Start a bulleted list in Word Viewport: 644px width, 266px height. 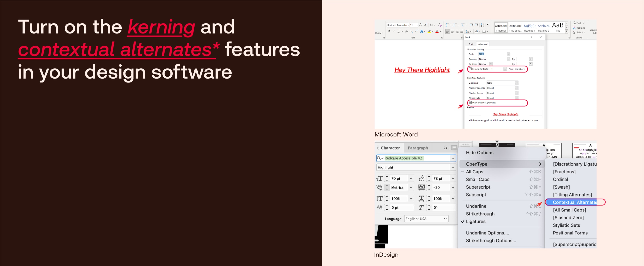coord(447,25)
